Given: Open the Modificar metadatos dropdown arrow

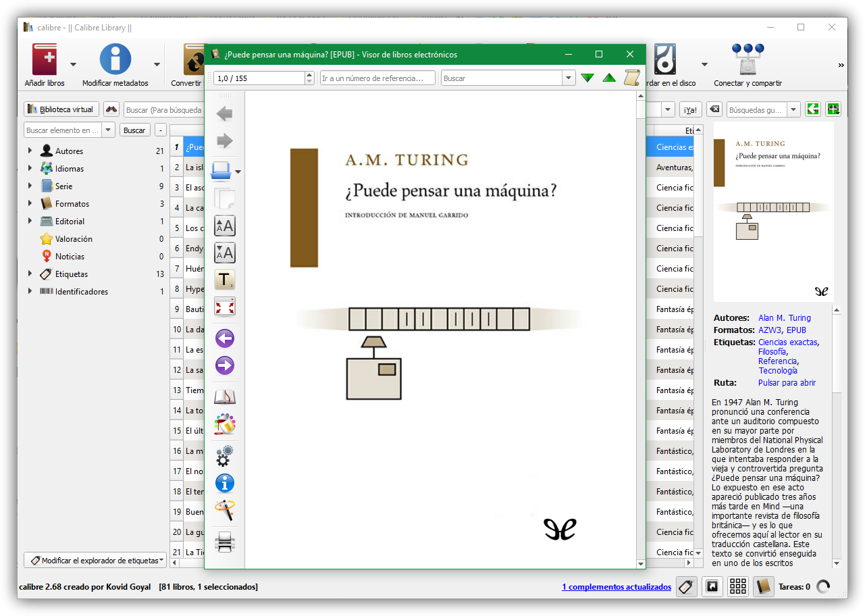Looking at the screenshot, I should (157, 65).
